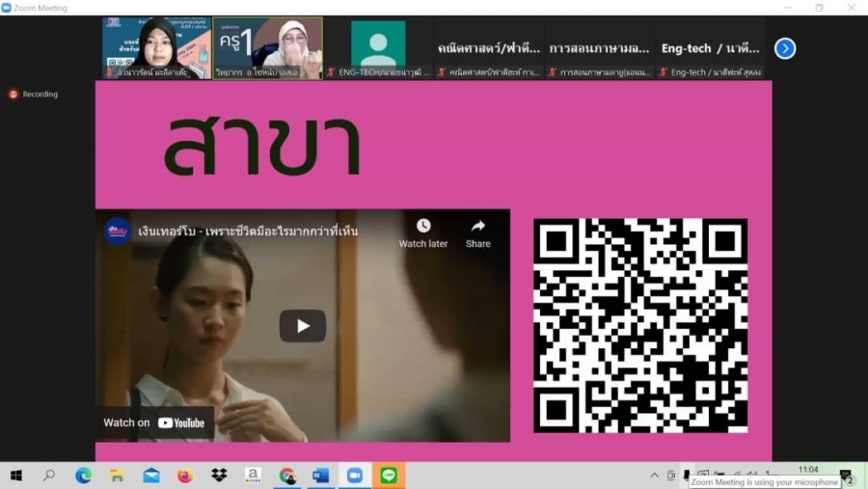The width and height of the screenshot is (868, 489).
Task: Click the video title link
Action: [248, 231]
